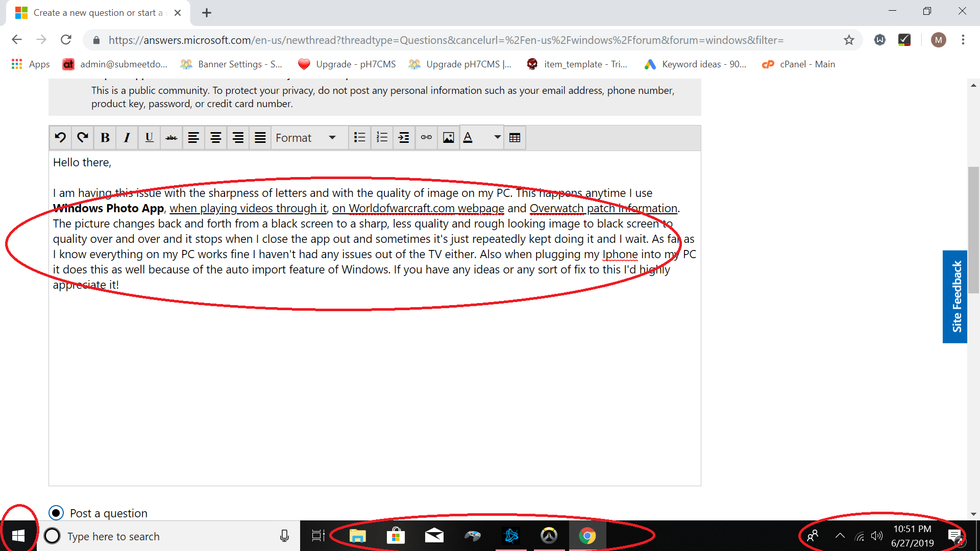980x551 pixels.
Task: Click the browser address bar URL
Action: 446,40
